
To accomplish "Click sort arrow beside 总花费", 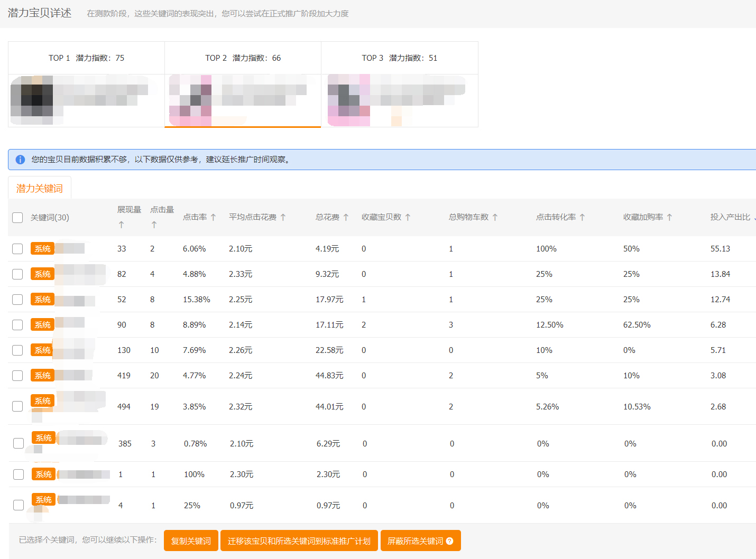I will coord(346,217).
